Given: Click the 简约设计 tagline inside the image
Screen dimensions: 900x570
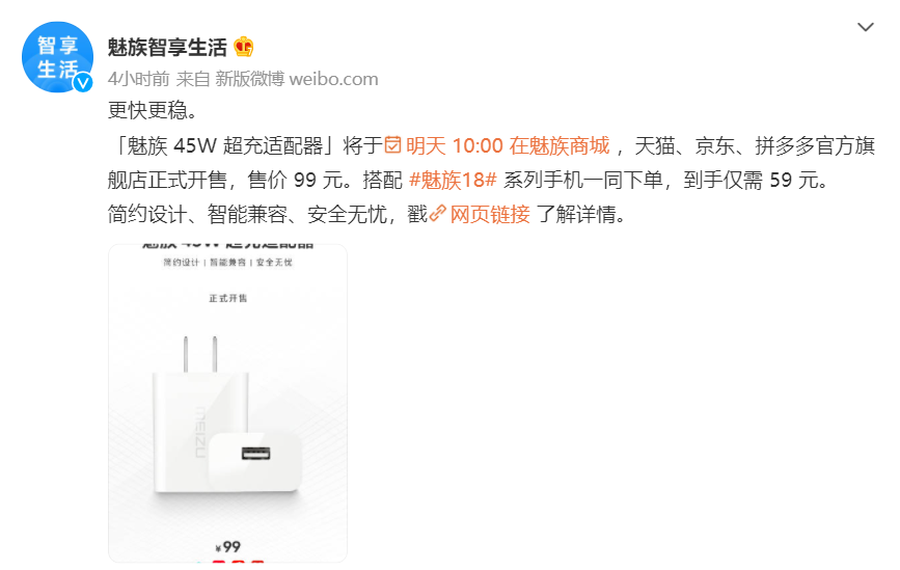Looking at the screenshot, I should (181, 262).
